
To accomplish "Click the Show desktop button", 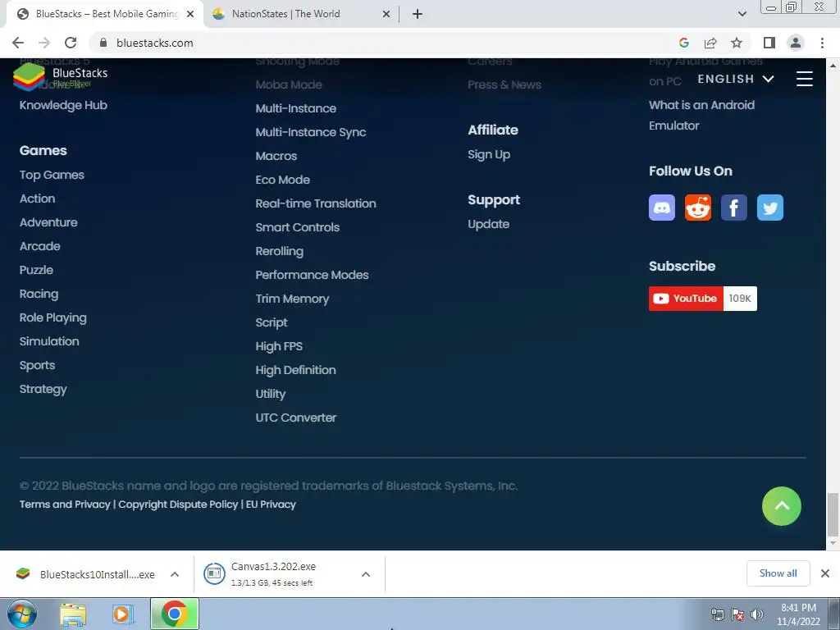I will pyautogui.click(x=834, y=614).
